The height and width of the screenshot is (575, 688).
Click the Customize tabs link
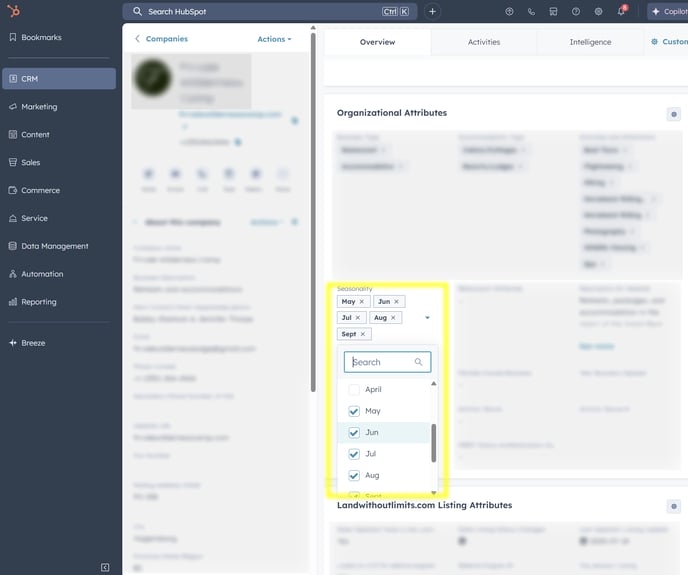(x=669, y=42)
